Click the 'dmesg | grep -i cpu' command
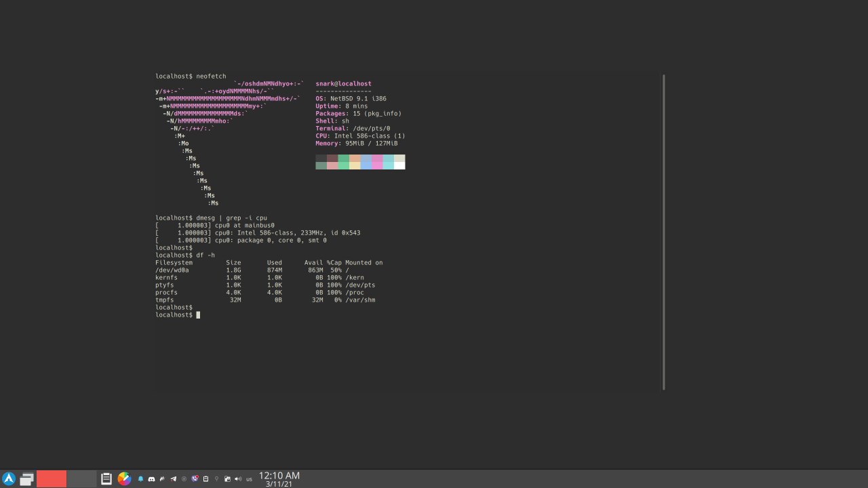The width and height of the screenshot is (868, 488). tap(231, 218)
